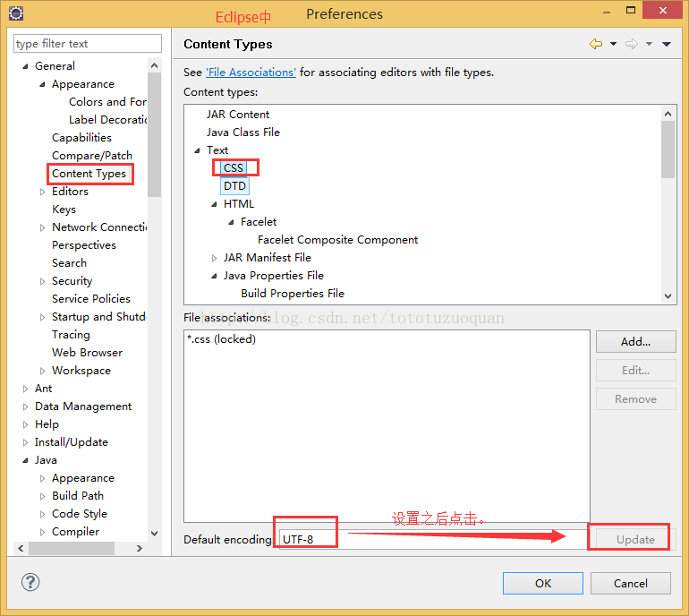This screenshot has height=616, width=689.
Task: Select Label Decorations preference page
Action: pos(107,120)
